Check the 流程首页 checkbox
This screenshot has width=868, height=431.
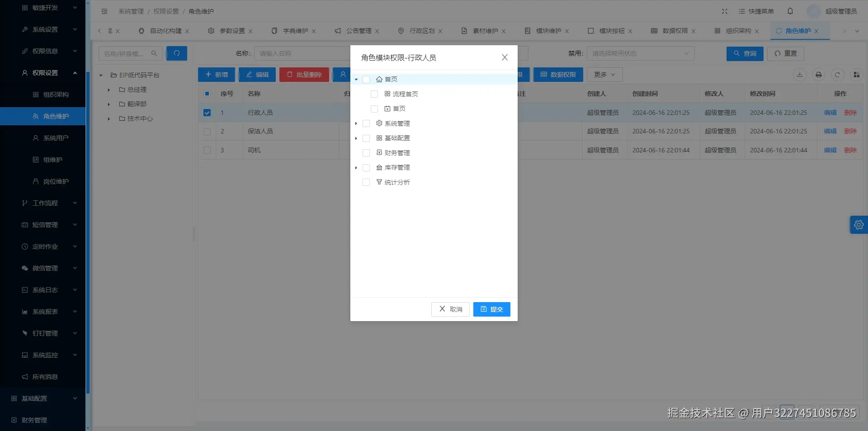pyautogui.click(x=374, y=94)
